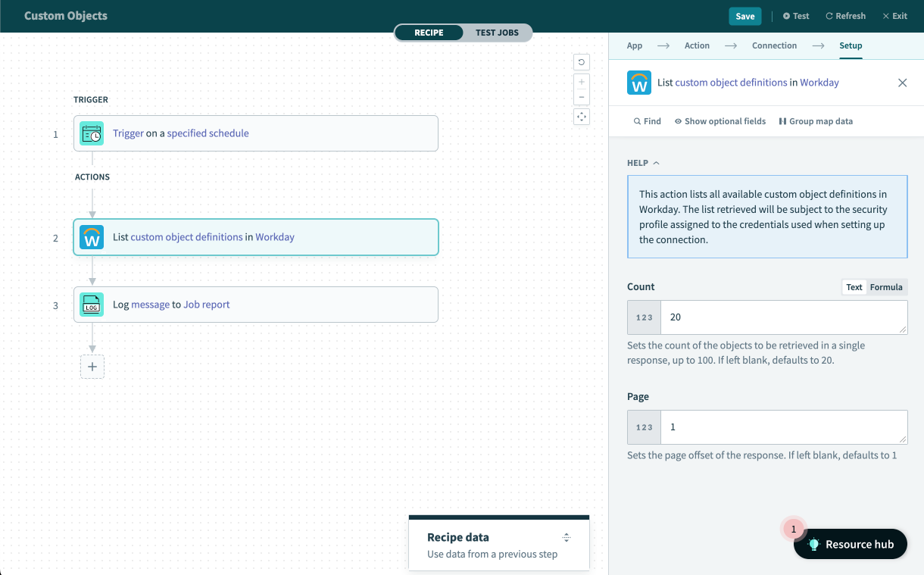Select the Workday step in the recipe canvas
This screenshot has height=575, width=924.
pyautogui.click(x=255, y=237)
